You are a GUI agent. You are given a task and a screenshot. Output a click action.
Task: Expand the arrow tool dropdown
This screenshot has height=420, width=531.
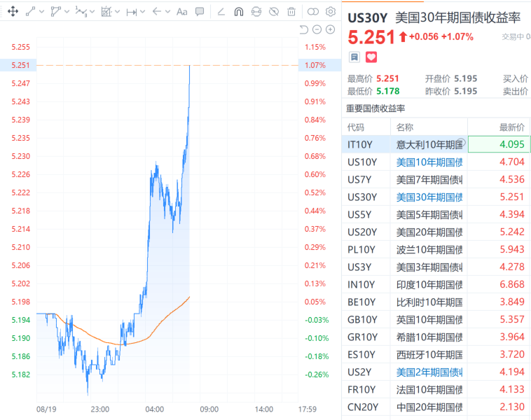pyautogui.click(x=167, y=12)
